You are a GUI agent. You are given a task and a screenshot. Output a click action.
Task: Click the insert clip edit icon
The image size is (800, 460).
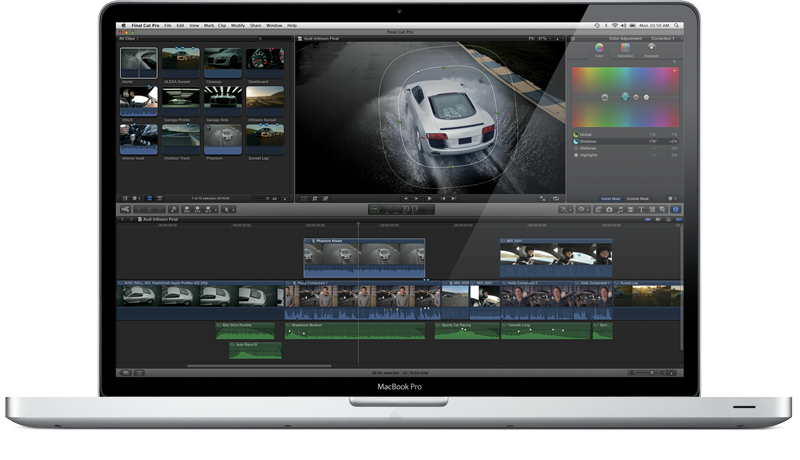[x=197, y=210]
